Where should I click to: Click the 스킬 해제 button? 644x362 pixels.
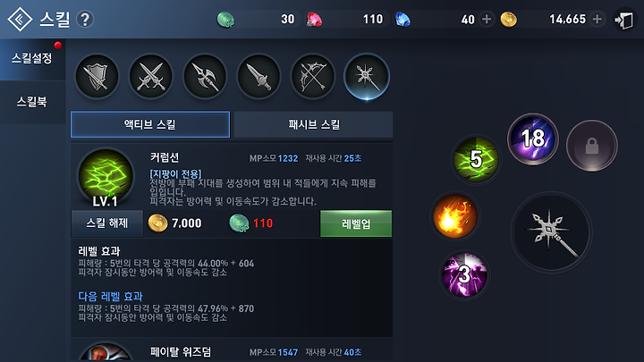107,223
